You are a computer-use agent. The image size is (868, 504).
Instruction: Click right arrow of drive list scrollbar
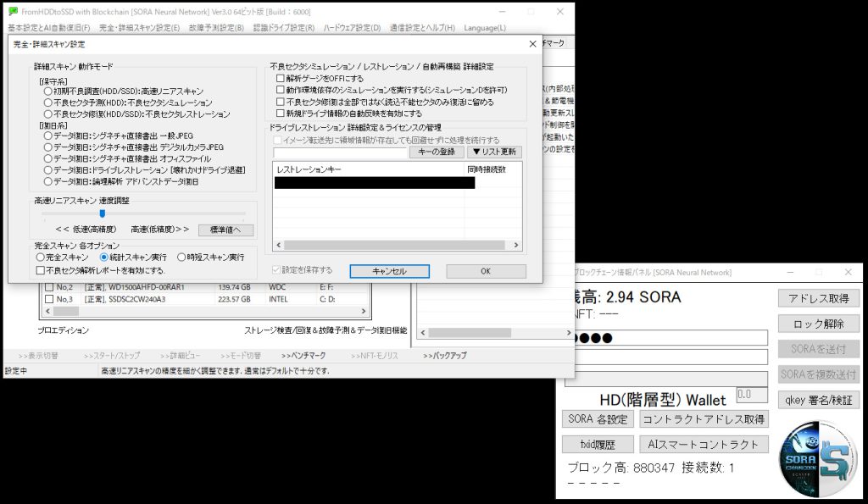click(x=364, y=312)
